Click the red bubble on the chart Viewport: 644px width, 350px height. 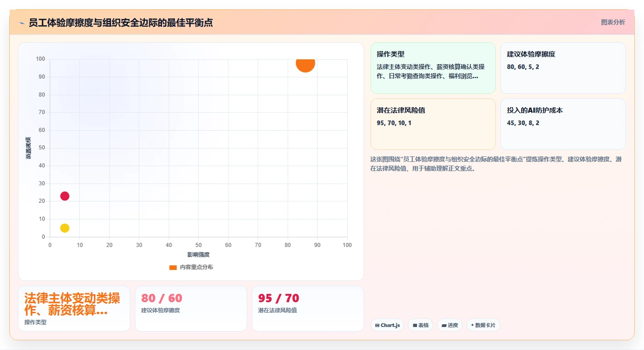[65, 196]
